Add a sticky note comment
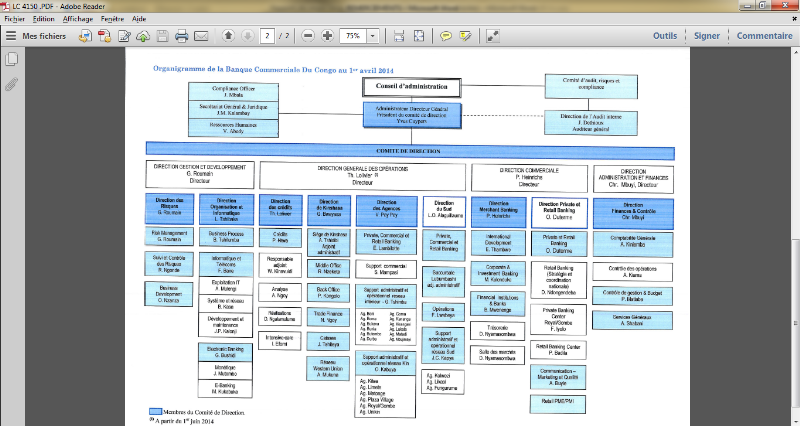800x426 pixels. (446, 36)
